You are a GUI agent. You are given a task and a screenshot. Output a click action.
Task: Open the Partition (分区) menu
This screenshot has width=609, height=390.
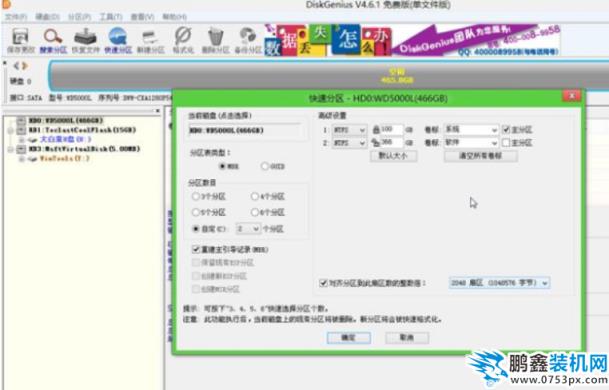pos(79,17)
